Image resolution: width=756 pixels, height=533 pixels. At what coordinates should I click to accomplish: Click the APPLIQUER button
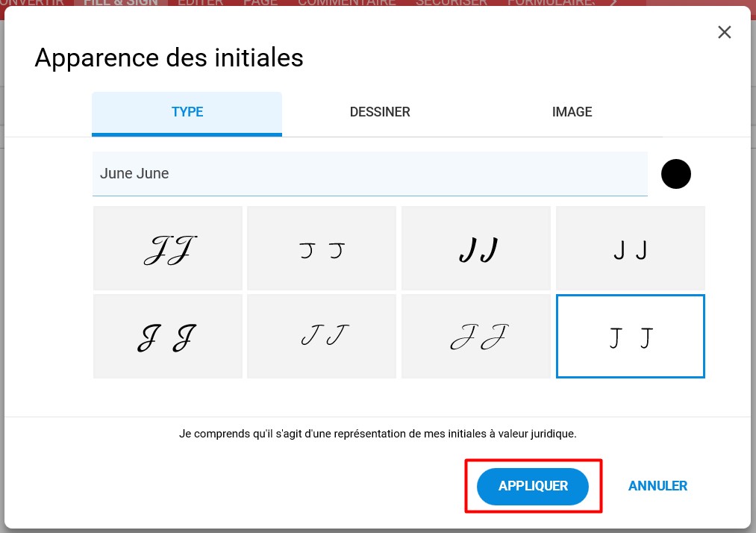coord(533,486)
